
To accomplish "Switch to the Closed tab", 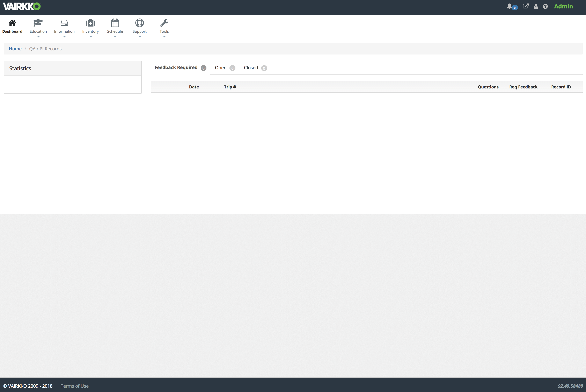I will 251,67.
